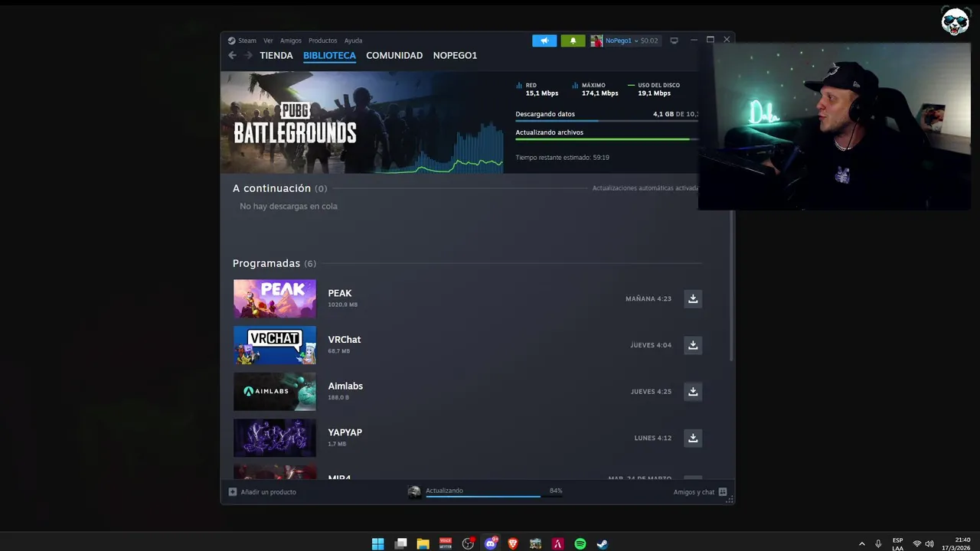Click 'Añadir un producto' button
980x551 pixels.
tap(263, 492)
